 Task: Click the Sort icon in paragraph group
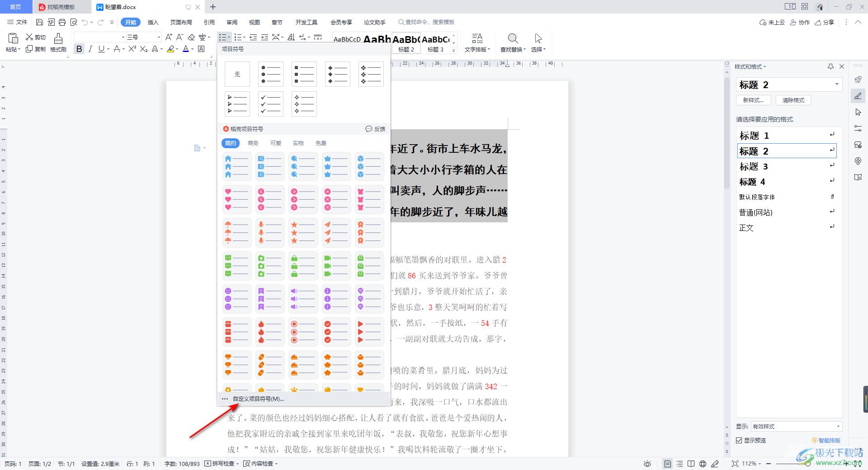(x=291, y=37)
